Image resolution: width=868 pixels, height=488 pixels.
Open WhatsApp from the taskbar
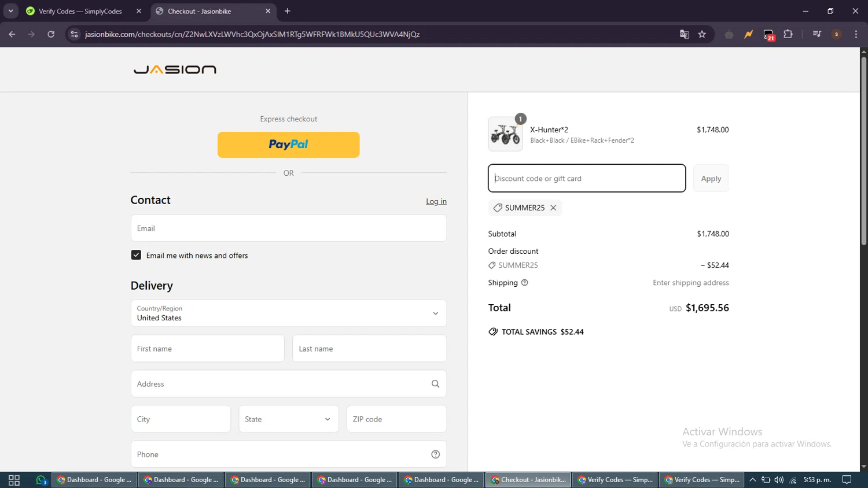[x=41, y=480]
